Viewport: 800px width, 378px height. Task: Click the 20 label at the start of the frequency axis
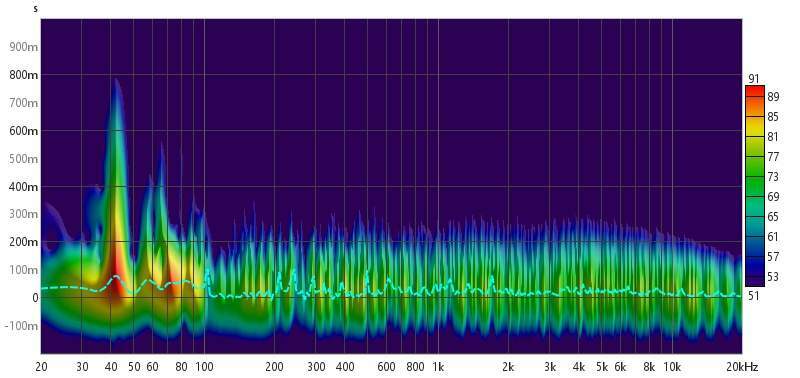click(x=41, y=367)
